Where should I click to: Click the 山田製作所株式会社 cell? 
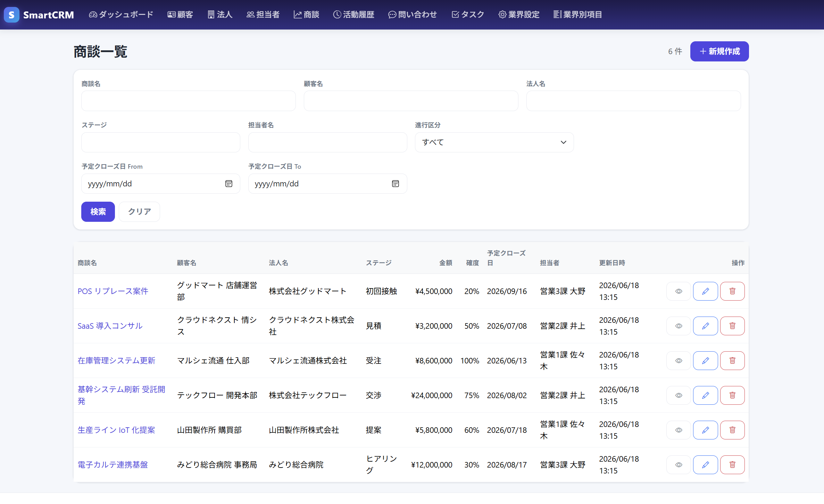point(304,430)
